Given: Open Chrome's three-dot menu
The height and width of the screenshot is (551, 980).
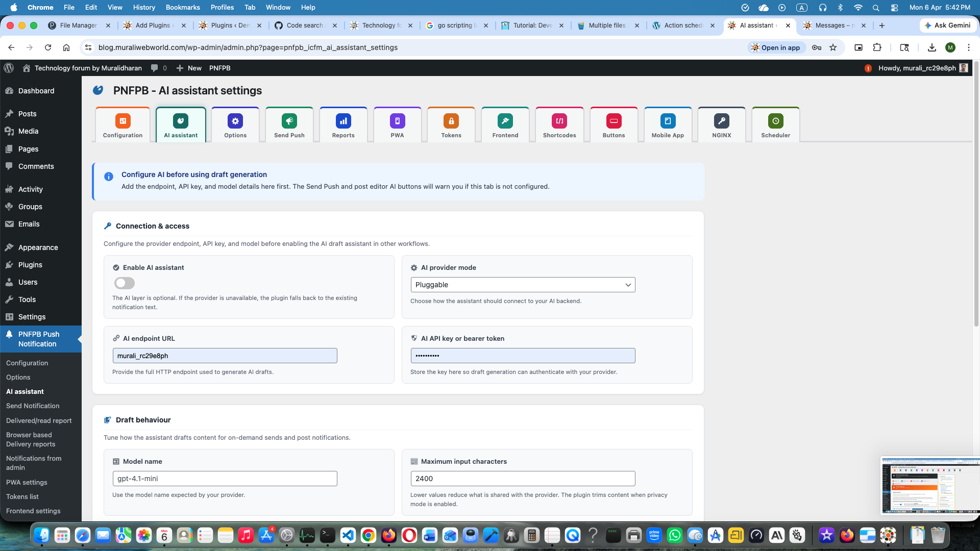Looking at the screenshot, I should coord(968,47).
